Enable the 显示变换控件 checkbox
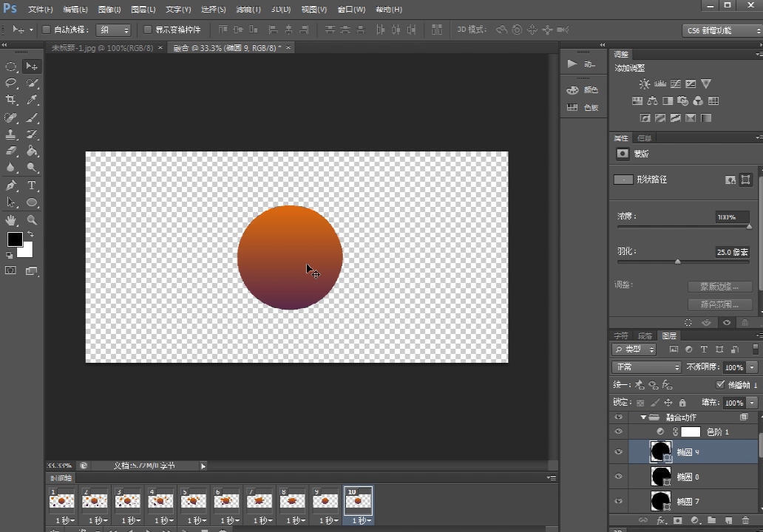 click(148, 30)
